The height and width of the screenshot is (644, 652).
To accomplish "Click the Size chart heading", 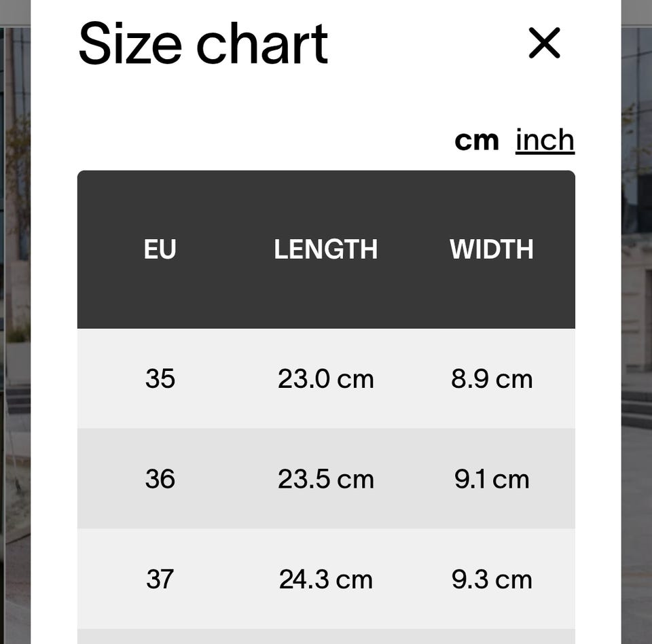I will tap(203, 44).
